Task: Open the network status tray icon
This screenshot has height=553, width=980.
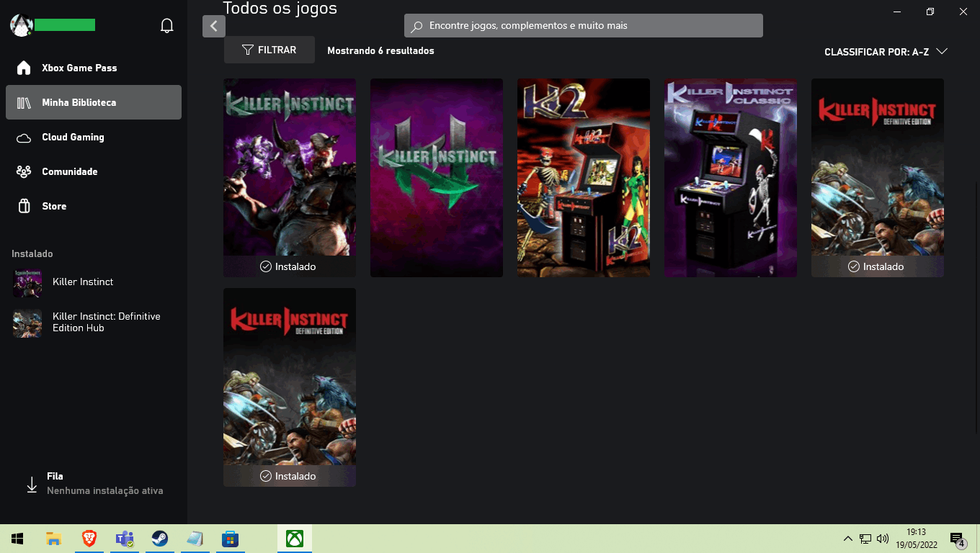Action: (x=865, y=539)
